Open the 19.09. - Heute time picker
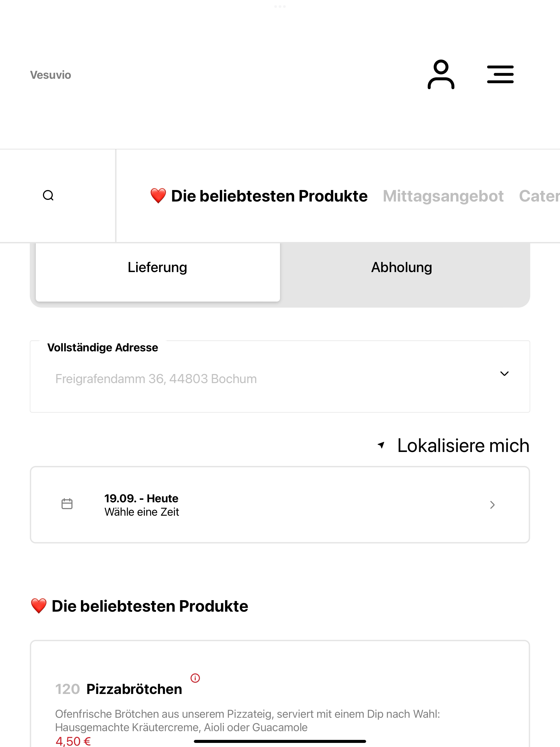Image resolution: width=560 pixels, height=747 pixels. pyautogui.click(x=280, y=505)
